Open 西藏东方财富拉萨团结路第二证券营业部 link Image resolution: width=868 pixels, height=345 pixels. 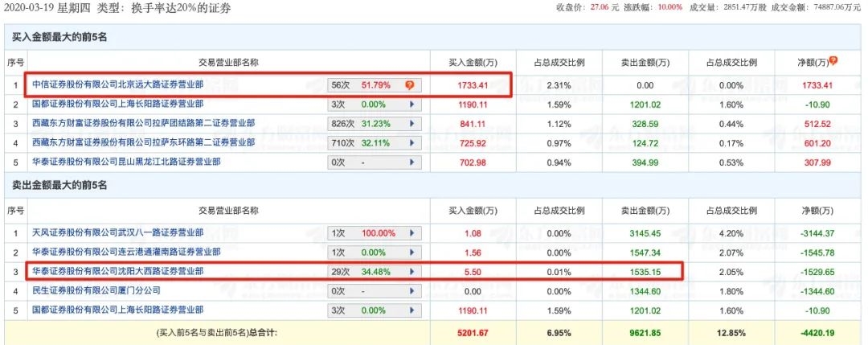tap(143, 124)
